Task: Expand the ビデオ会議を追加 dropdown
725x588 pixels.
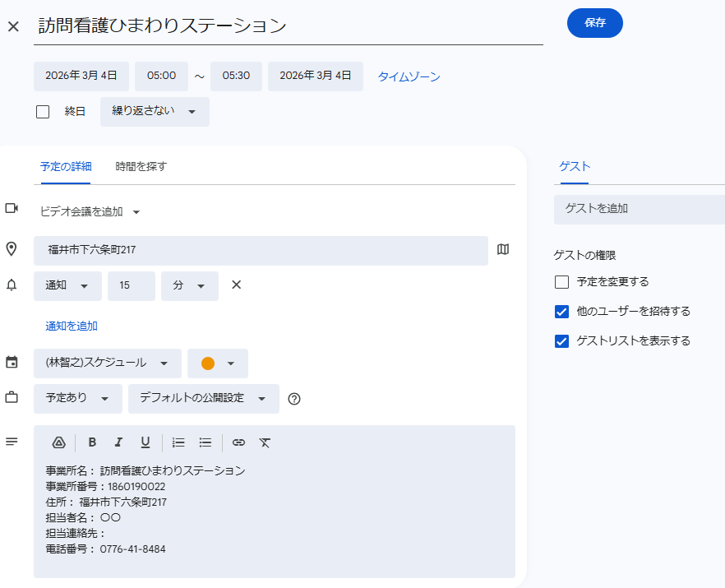Action: (x=90, y=212)
